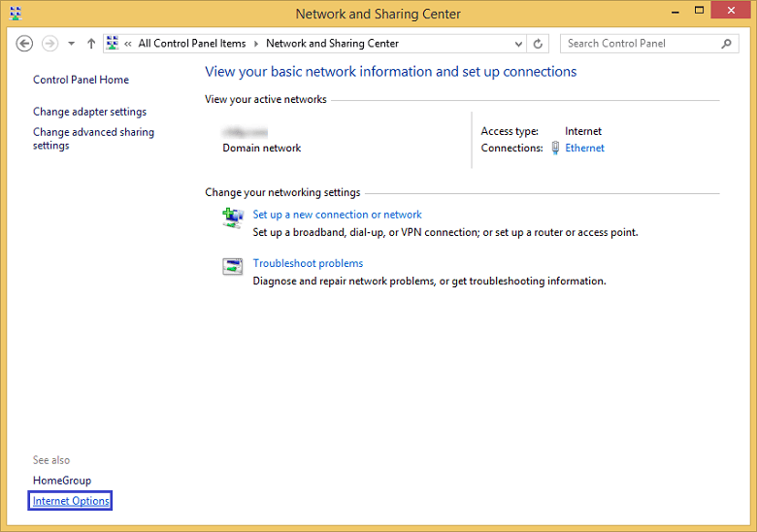Open Change adapter settings

pyautogui.click(x=89, y=112)
